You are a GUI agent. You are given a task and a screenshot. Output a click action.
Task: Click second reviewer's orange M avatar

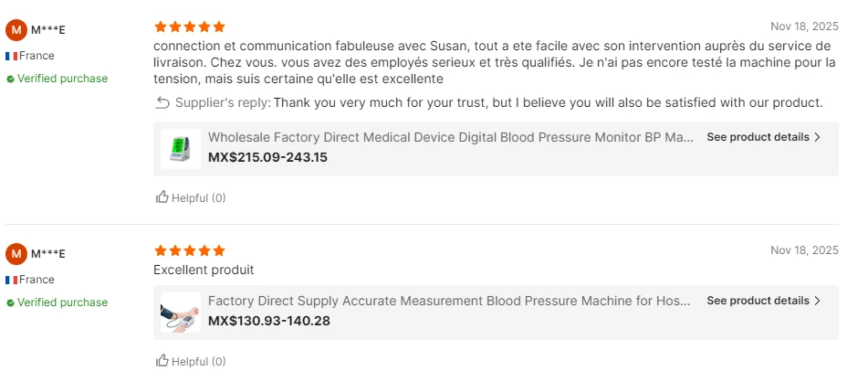pyautogui.click(x=16, y=254)
